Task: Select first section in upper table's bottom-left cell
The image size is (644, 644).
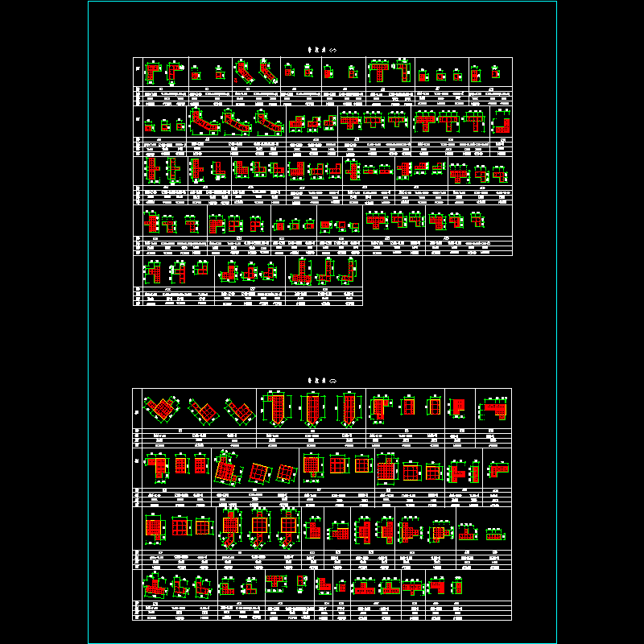Action: click(x=153, y=272)
